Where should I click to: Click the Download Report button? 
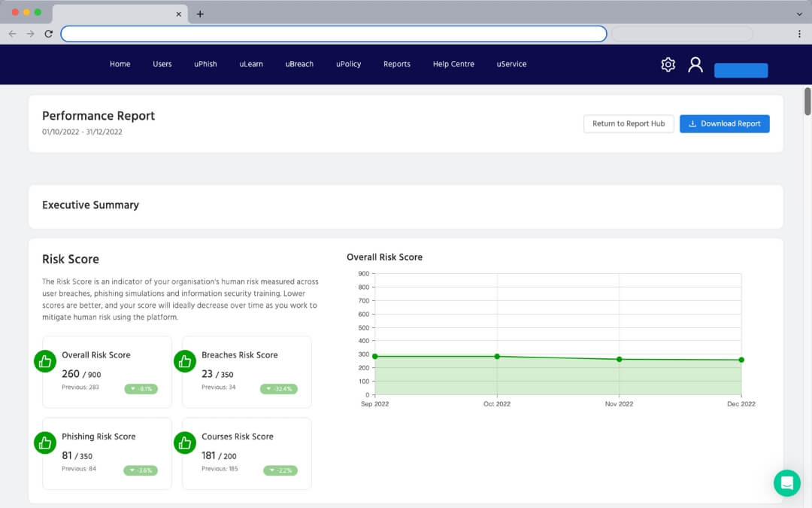(x=724, y=123)
